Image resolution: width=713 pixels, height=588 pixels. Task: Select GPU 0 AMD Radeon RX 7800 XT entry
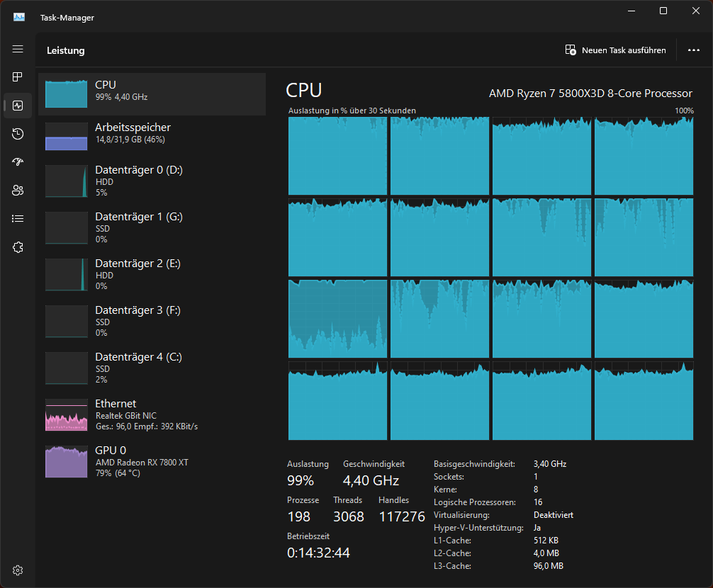pyautogui.click(x=152, y=462)
